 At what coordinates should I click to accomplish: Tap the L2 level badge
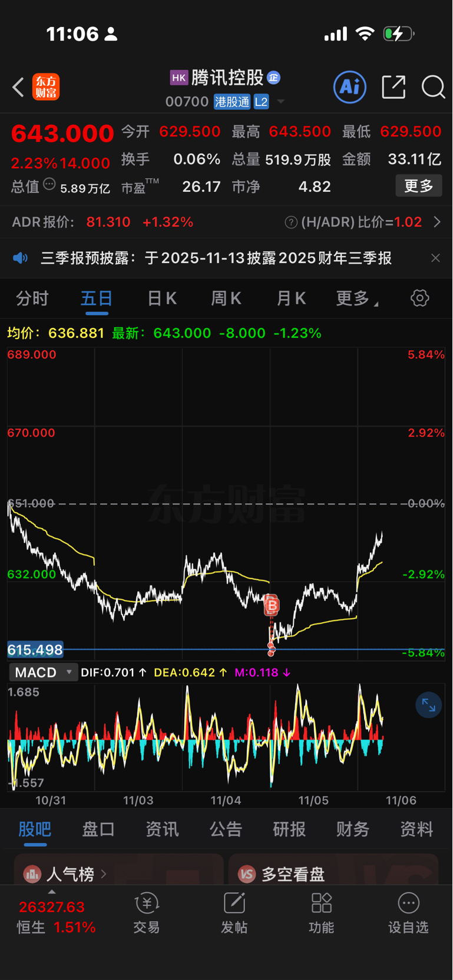tap(261, 102)
